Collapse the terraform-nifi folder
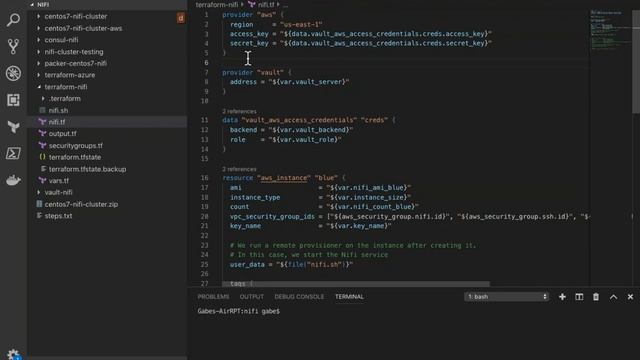The image size is (640, 360). pyautogui.click(x=39, y=87)
